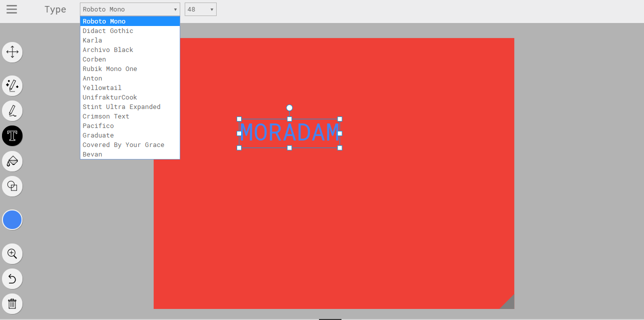Click the rotation handle above MORADAM text
644x320 pixels.
(x=290, y=108)
